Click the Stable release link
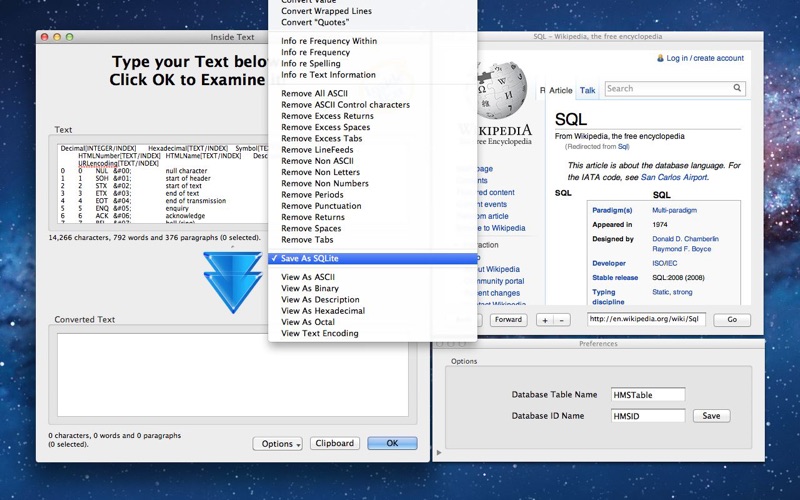 [615, 278]
